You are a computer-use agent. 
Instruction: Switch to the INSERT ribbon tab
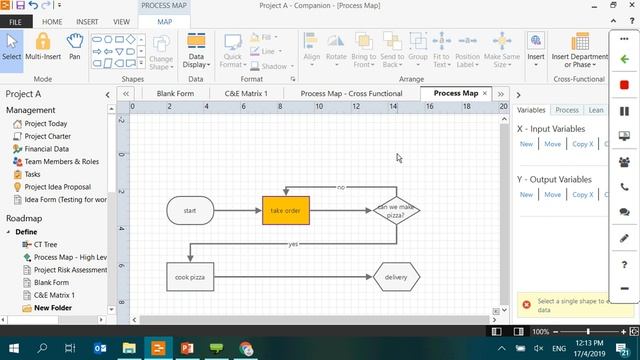point(87,22)
